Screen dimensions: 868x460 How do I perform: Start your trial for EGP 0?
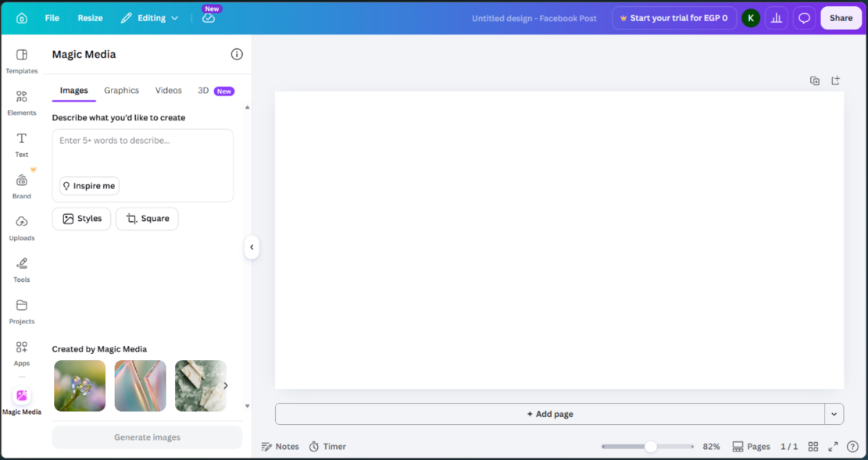pos(674,18)
